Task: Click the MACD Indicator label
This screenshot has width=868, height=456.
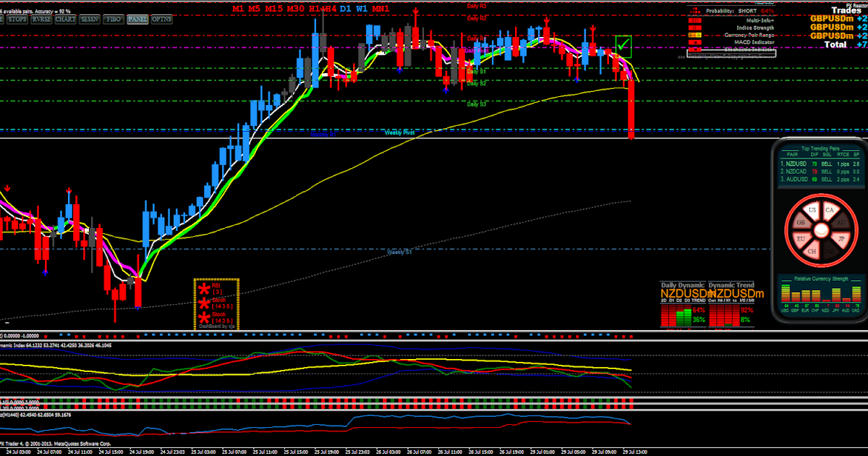Action: pyautogui.click(x=754, y=42)
